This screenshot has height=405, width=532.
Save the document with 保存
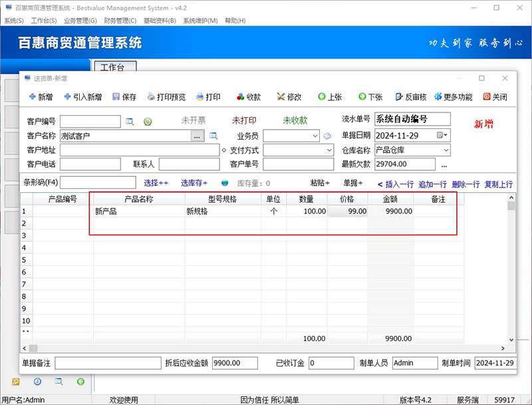[124, 97]
